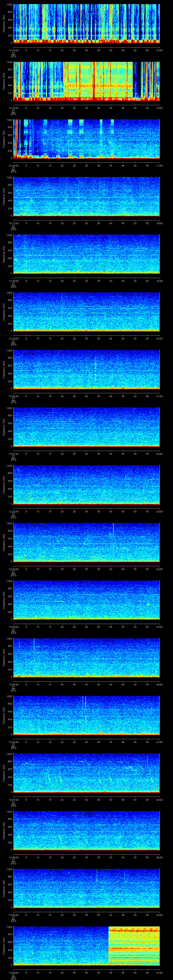Click the '13:30:00' start time label
This screenshot has height=980, width=173.
(x=13, y=972)
